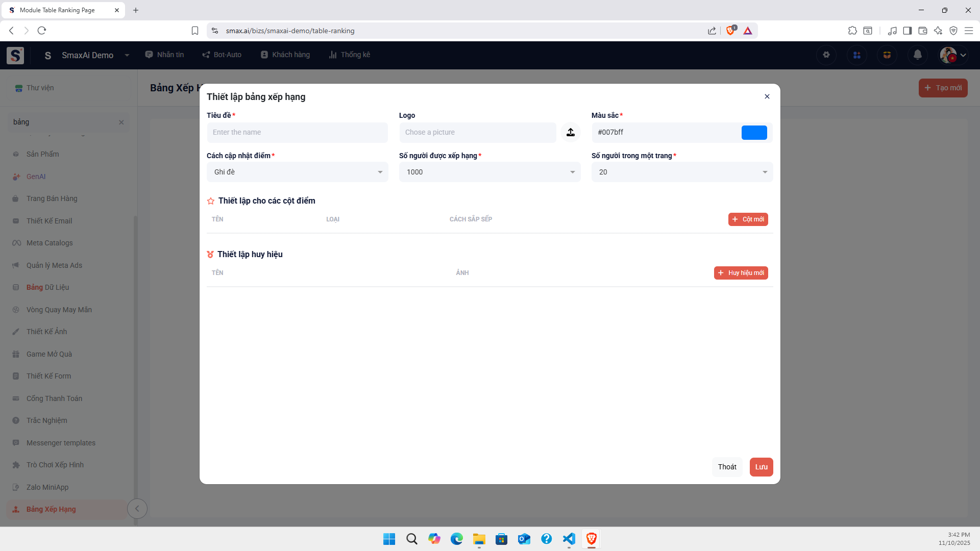Open Số người trong một trang dropdown

(682, 172)
